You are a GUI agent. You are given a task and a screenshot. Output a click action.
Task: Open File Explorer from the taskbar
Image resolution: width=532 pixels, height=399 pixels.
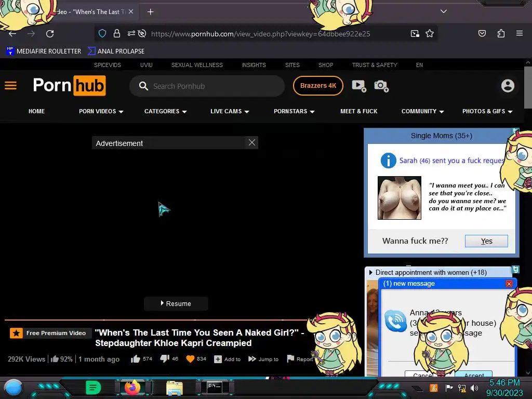point(175,388)
